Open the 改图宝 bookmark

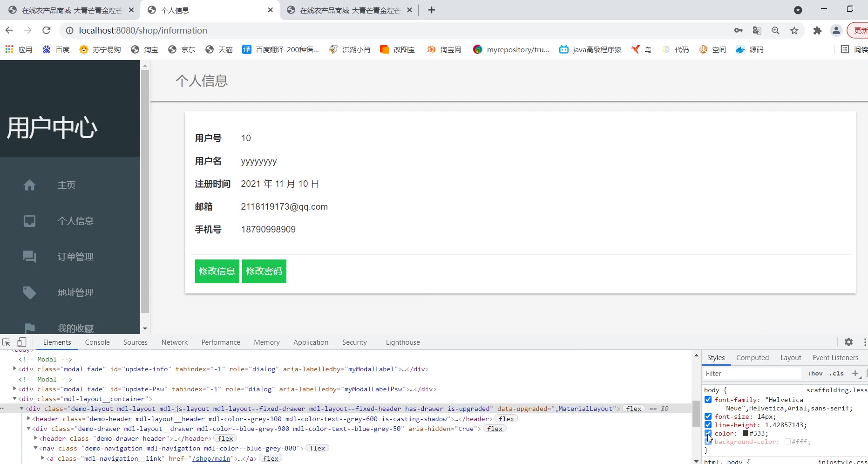397,49
